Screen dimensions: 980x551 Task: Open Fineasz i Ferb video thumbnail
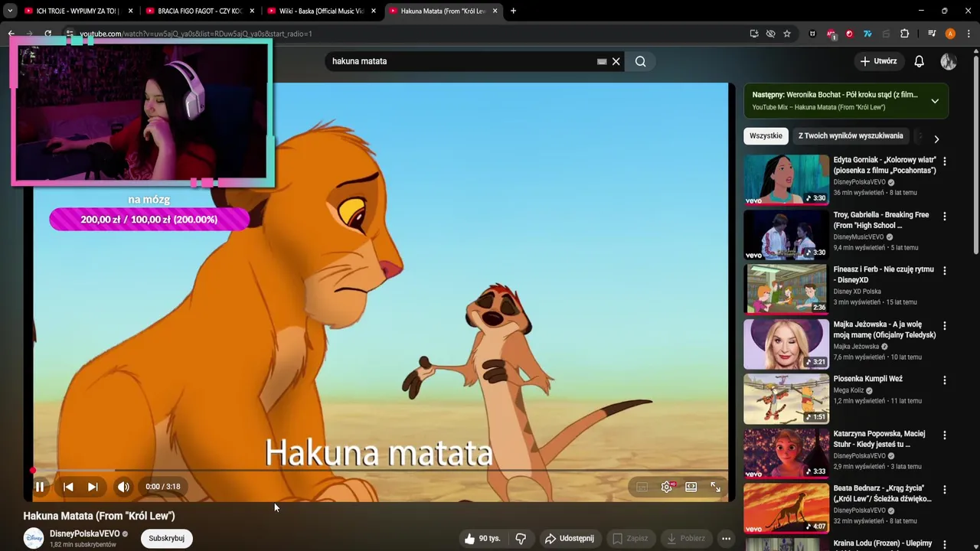pos(786,289)
